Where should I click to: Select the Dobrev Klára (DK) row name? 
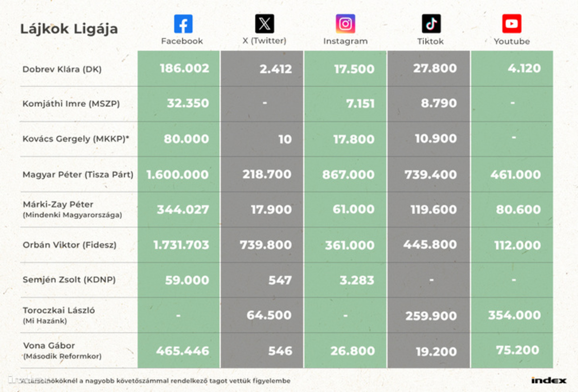tap(62, 69)
